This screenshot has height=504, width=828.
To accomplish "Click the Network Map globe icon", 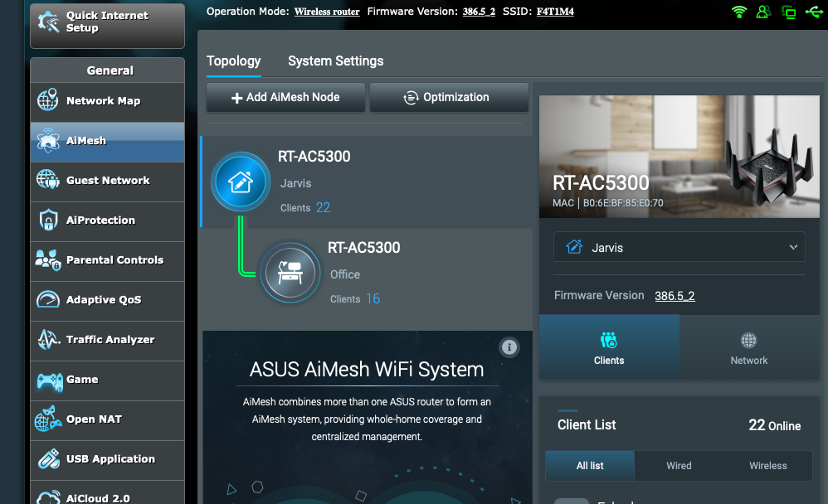I will [47, 100].
